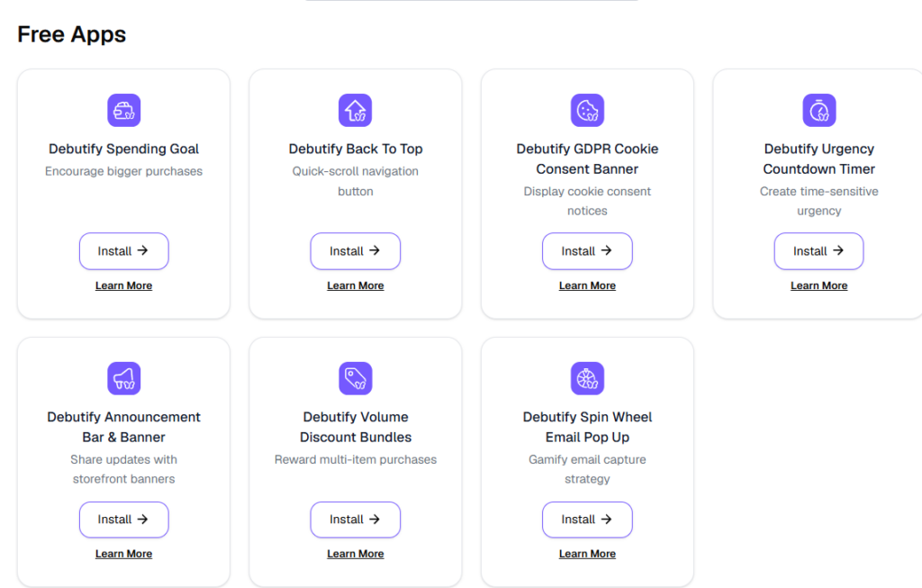
Task: Open Learn More for Spin Wheel Email Pop Up
Action: coord(587,554)
